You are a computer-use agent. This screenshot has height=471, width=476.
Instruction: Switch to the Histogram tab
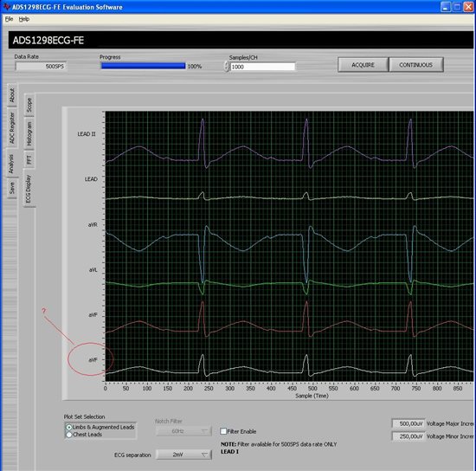29,133
